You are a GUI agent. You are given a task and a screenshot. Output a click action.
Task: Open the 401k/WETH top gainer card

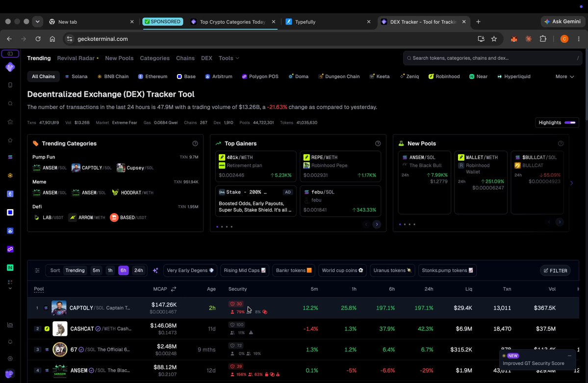[256, 166]
